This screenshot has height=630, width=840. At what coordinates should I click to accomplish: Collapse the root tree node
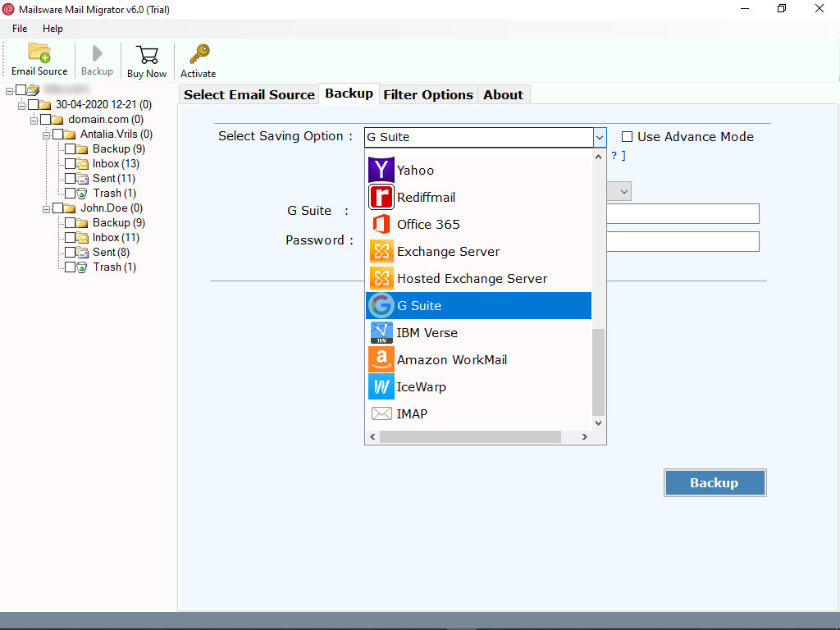click(x=9, y=91)
